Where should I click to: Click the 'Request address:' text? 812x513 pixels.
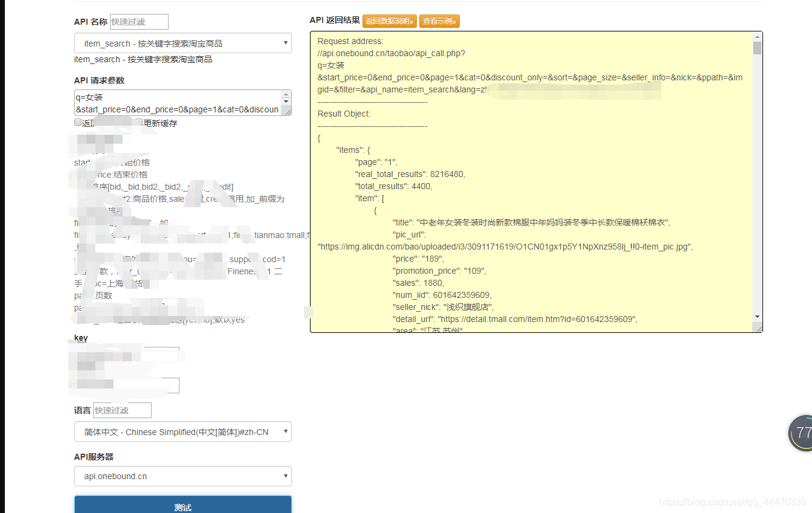click(x=350, y=41)
